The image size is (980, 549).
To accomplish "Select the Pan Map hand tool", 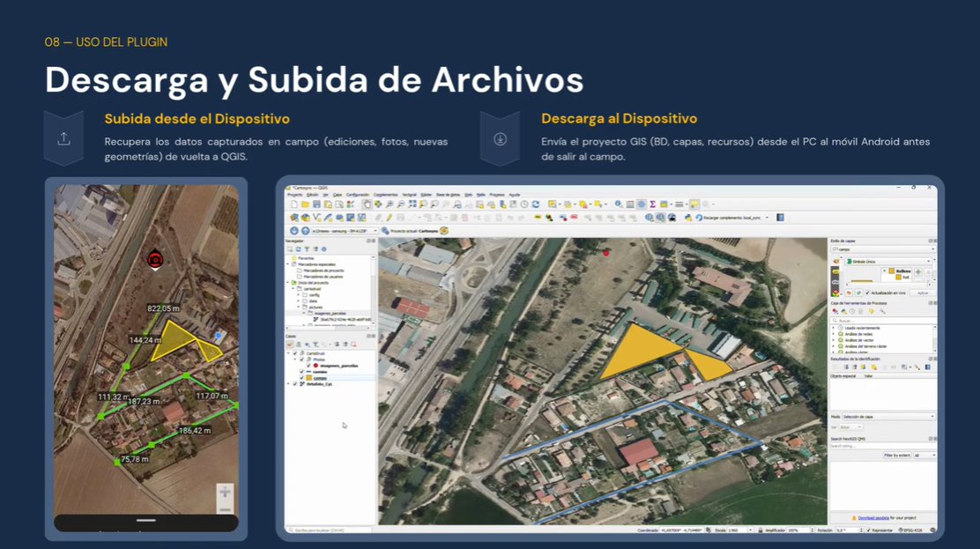I will coord(367,204).
